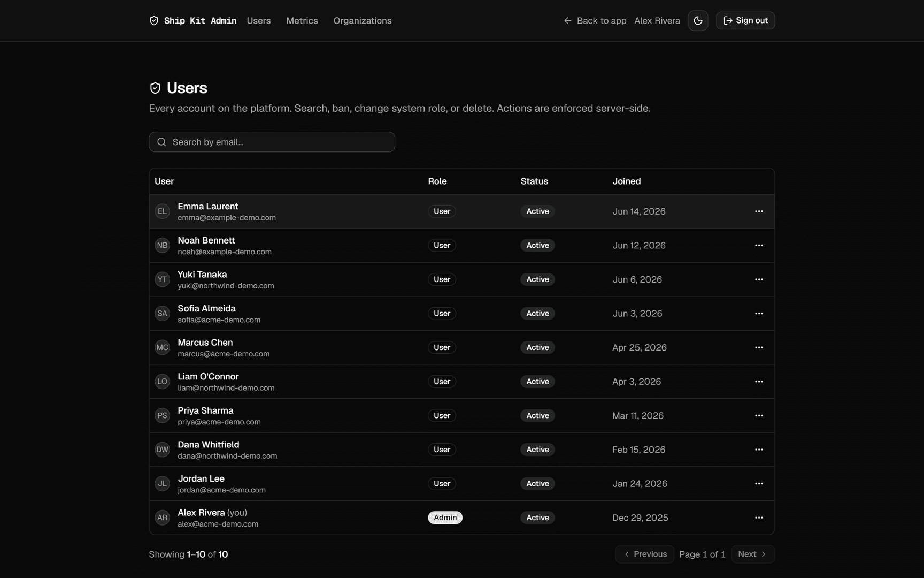Click the EL avatar for Emma Laurent
The image size is (924, 578).
[162, 211]
